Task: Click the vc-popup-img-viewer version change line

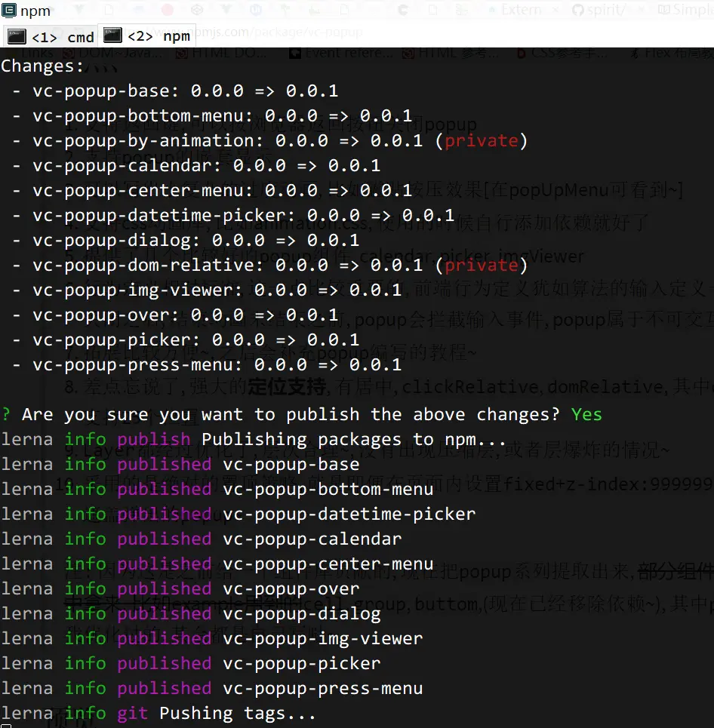Action: (208, 290)
